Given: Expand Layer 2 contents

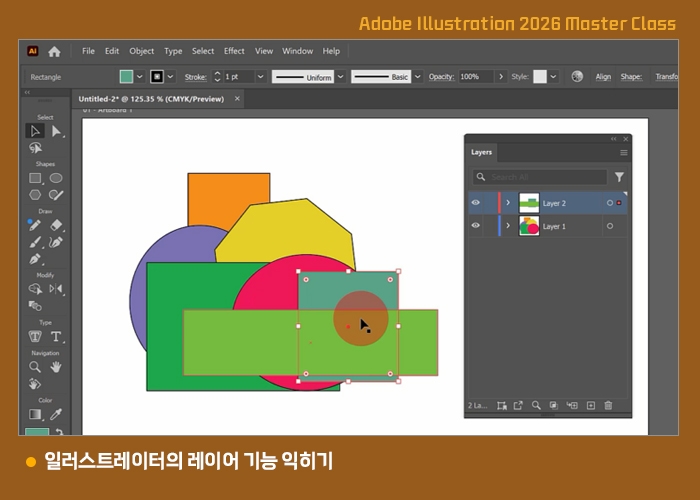Looking at the screenshot, I should point(508,203).
